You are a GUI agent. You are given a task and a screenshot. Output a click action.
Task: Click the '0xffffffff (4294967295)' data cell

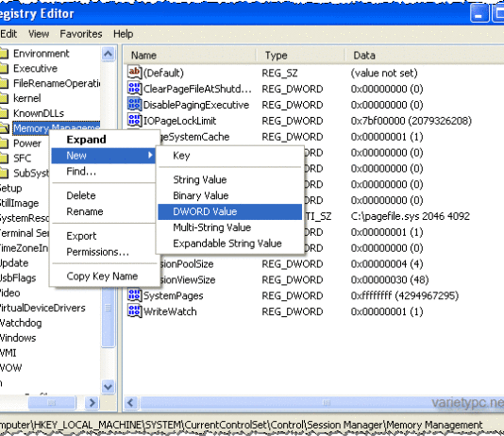pyautogui.click(x=405, y=295)
